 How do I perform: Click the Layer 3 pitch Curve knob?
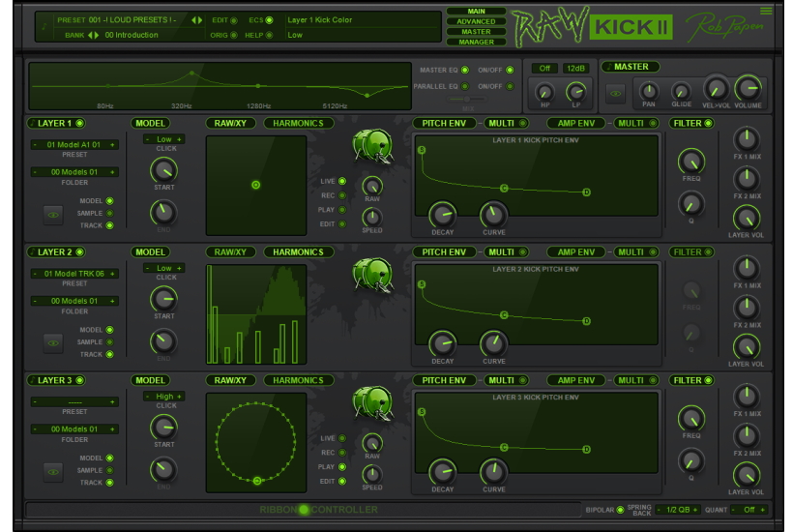[493, 471]
